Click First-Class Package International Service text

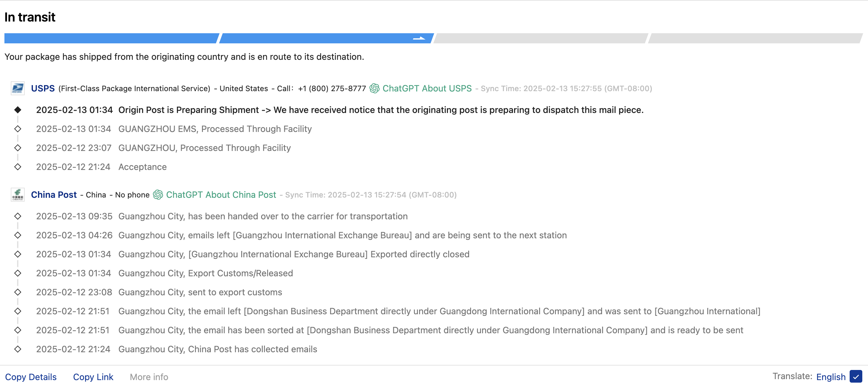click(135, 89)
